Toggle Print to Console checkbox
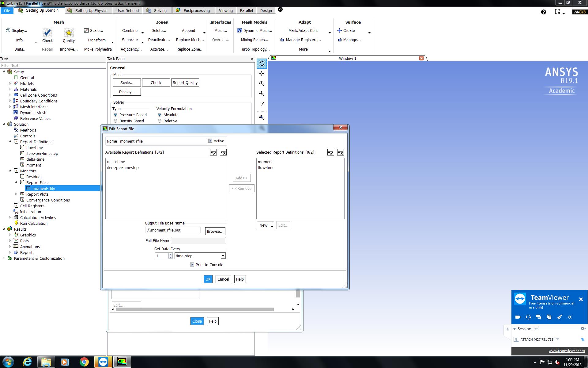588x368 pixels. click(192, 265)
